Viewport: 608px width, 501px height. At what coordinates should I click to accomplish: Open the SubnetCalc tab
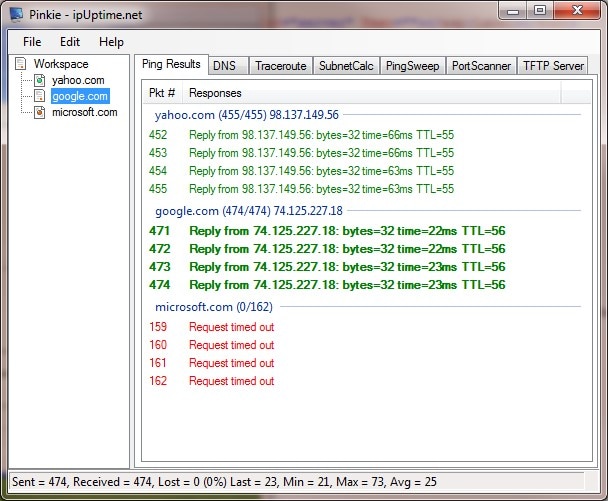point(346,66)
